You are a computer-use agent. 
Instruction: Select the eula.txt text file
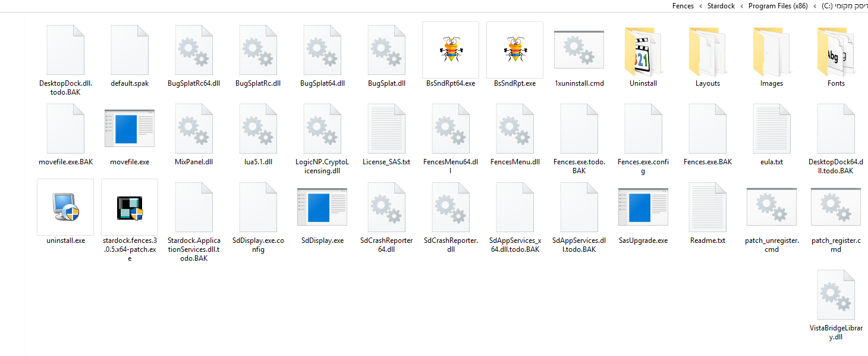pos(772,134)
